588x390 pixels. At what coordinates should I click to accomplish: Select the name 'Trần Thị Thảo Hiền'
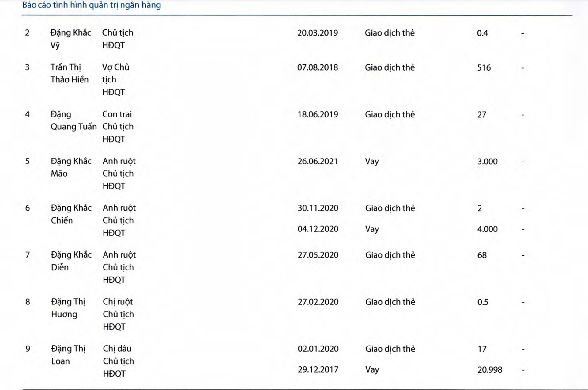click(x=70, y=73)
